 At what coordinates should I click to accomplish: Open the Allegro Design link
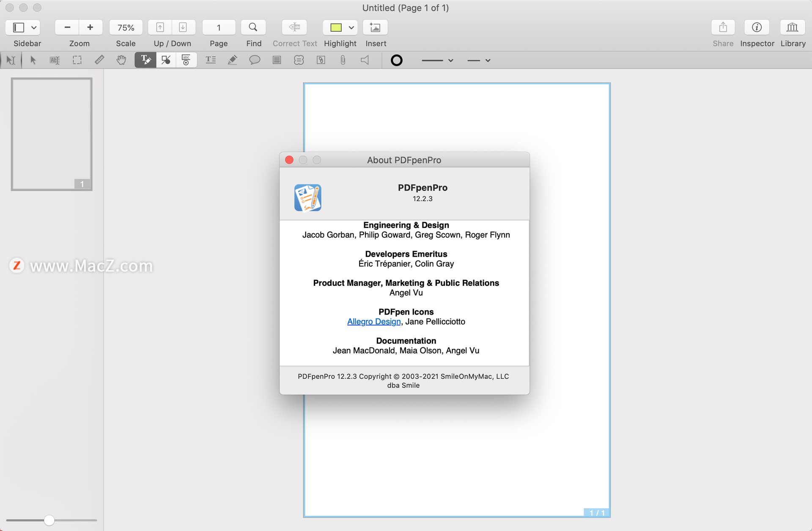coord(374,322)
